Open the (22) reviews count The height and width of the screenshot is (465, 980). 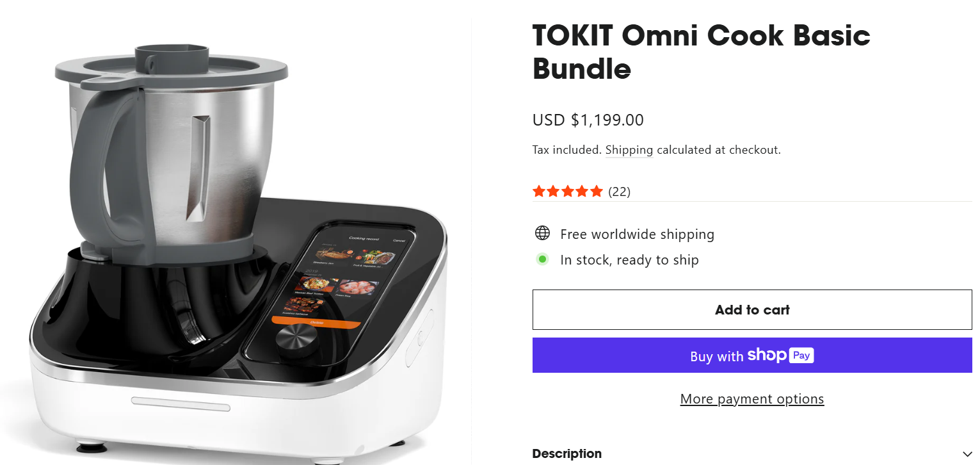click(x=619, y=191)
